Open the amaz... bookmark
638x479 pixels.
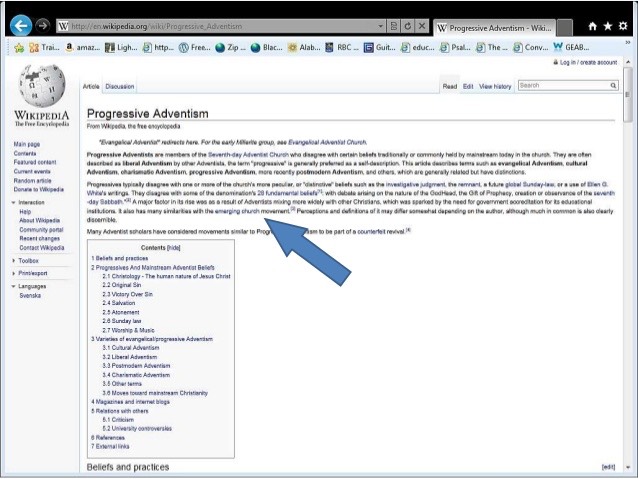click(83, 48)
